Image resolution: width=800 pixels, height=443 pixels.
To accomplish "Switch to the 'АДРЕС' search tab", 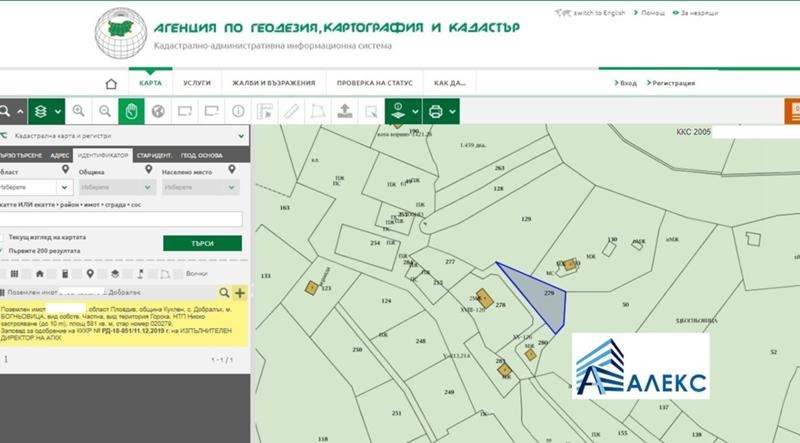I will point(60,156).
